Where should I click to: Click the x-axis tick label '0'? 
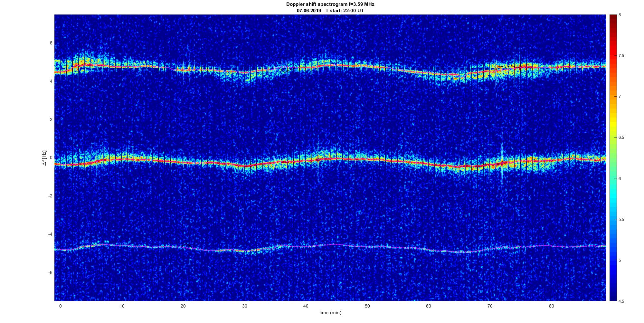coord(60,306)
